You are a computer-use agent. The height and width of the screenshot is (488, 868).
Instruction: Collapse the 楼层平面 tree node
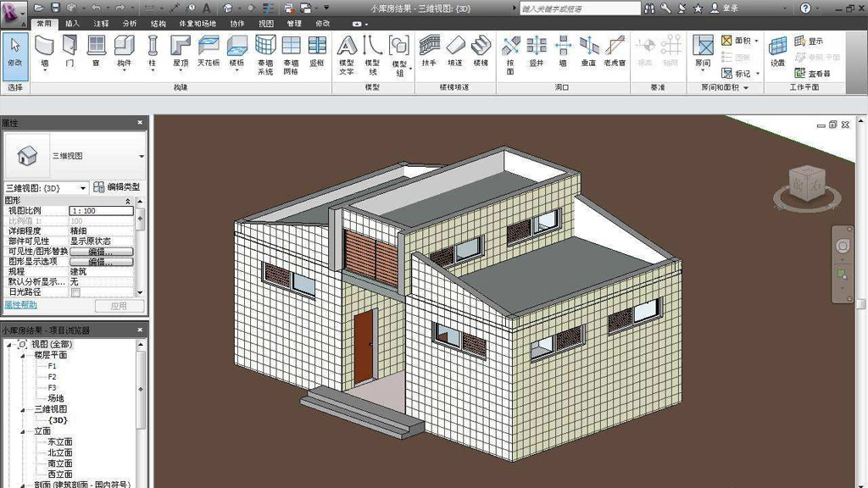25,355
